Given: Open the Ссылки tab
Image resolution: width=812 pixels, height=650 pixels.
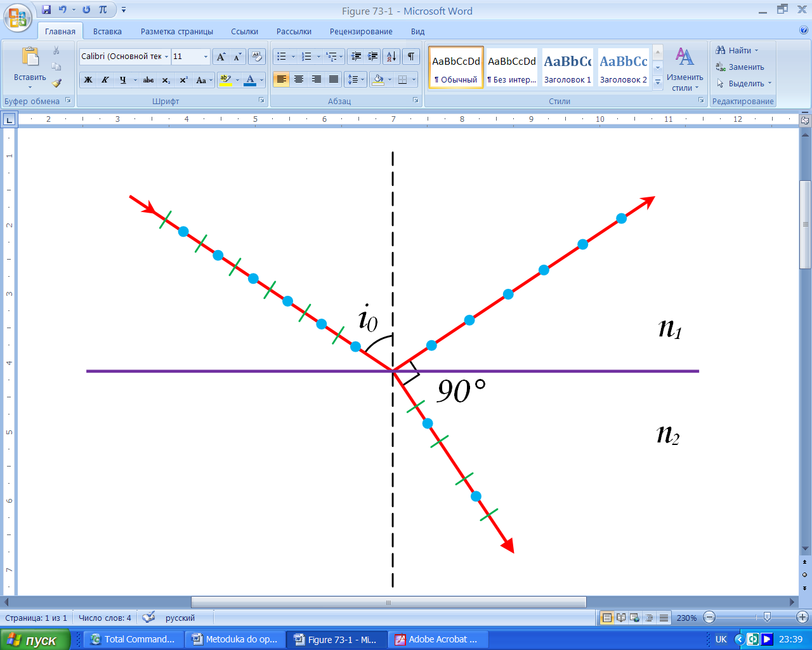Looking at the screenshot, I should [244, 31].
